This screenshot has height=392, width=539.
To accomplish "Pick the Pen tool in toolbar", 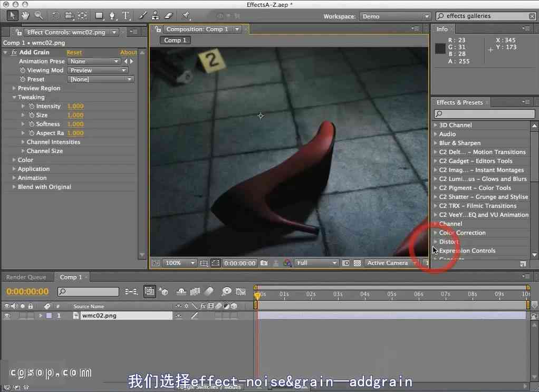I will [112, 16].
